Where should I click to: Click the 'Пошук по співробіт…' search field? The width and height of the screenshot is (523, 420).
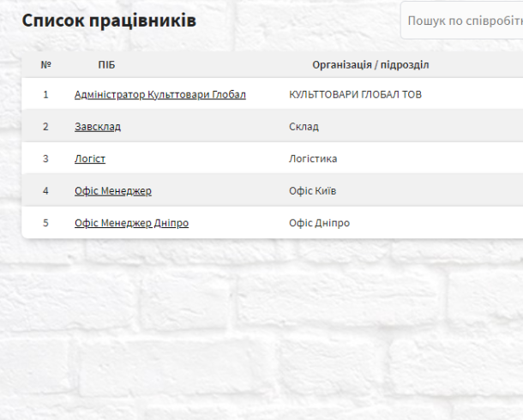tap(462, 21)
